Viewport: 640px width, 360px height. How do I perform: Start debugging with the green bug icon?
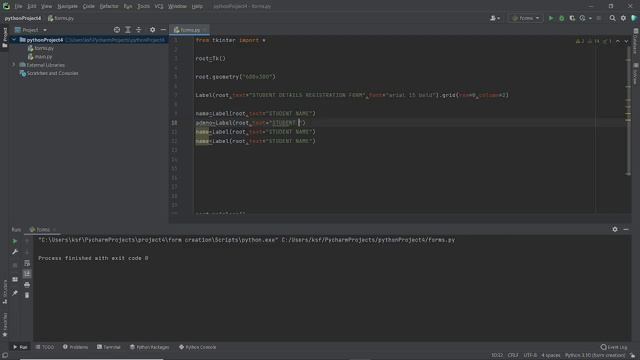click(562, 18)
